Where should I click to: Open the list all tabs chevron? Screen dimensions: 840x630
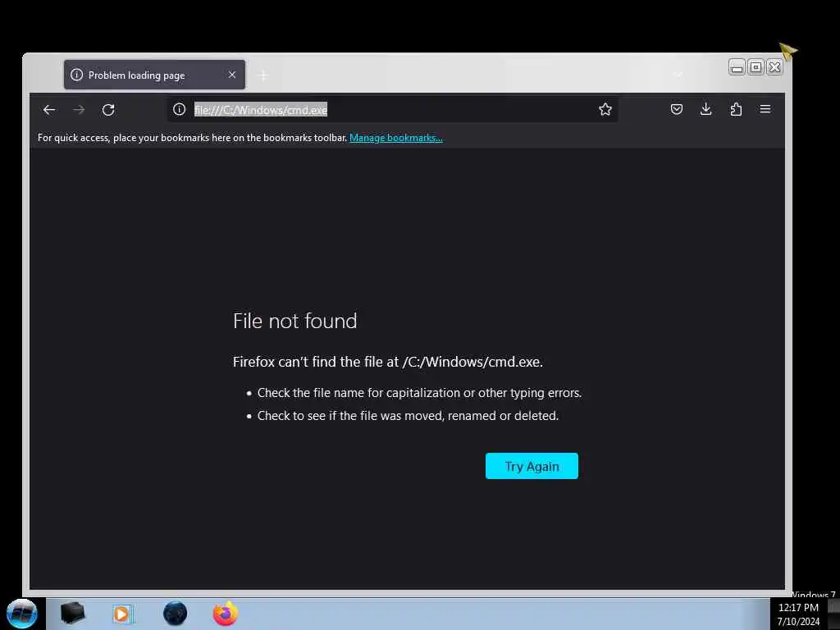tap(678, 75)
